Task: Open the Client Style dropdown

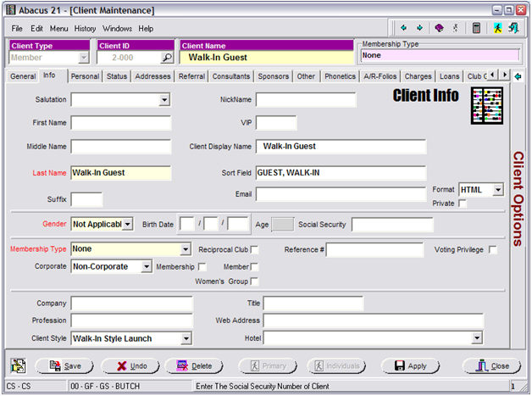Action: 186,338
